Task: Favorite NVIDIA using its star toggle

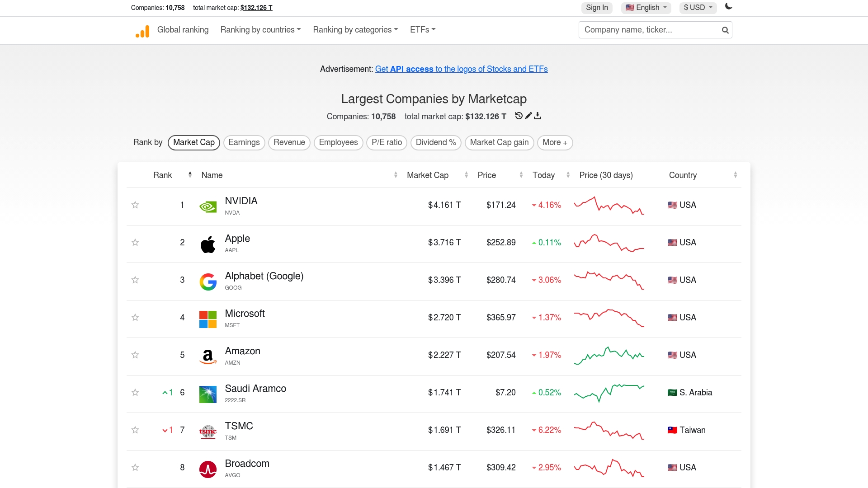Action: 135,205
